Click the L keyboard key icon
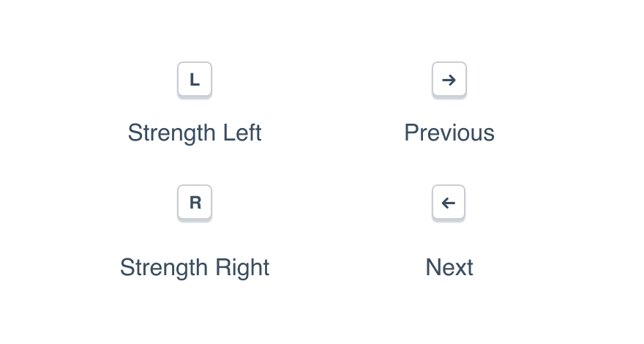Image resolution: width=644 pixels, height=344 pixels. [195, 80]
